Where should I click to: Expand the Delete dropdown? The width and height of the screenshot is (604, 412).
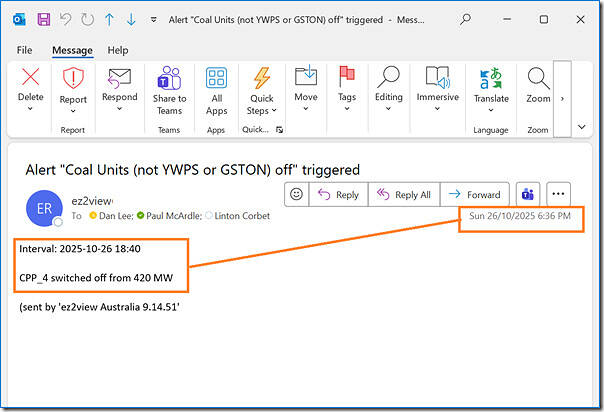coord(31,108)
